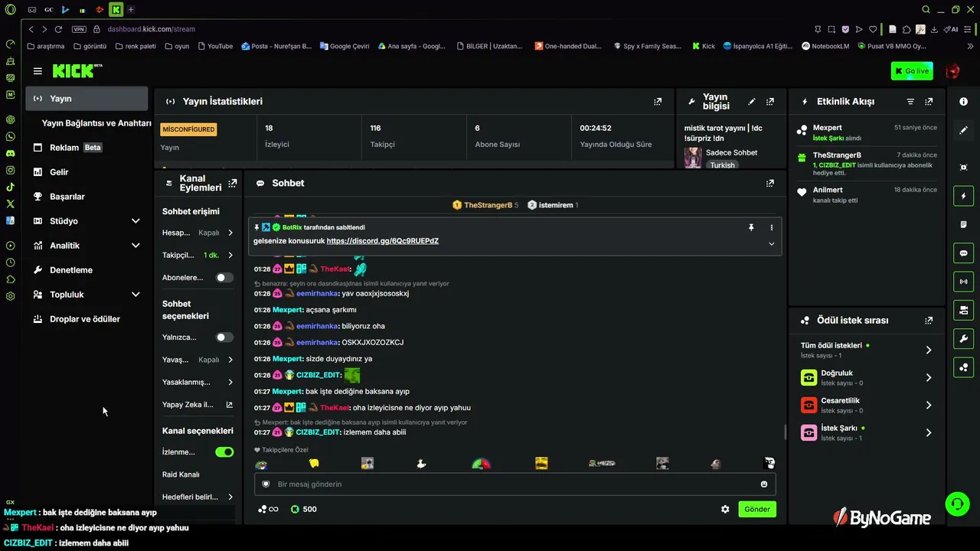Pop out the Ödül istek sırası panel
The width and height of the screenshot is (980, 551).
[x=929, y=321]
